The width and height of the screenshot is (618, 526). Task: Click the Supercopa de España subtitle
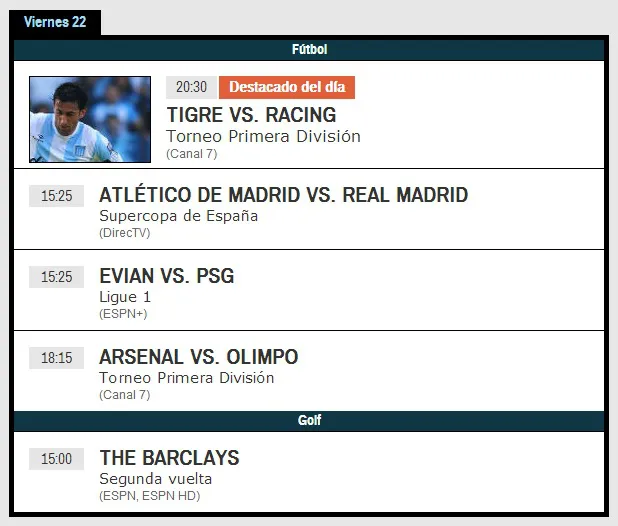coord(179,216)
